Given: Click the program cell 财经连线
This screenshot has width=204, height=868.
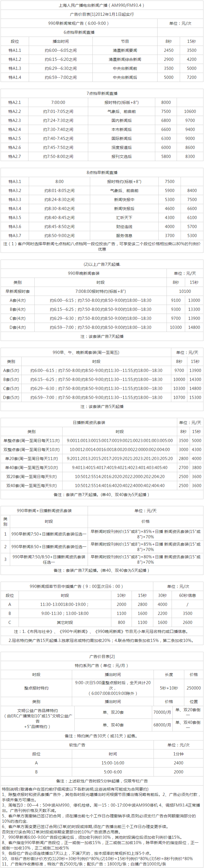Looking at the screenshot, I should (124, 227).
